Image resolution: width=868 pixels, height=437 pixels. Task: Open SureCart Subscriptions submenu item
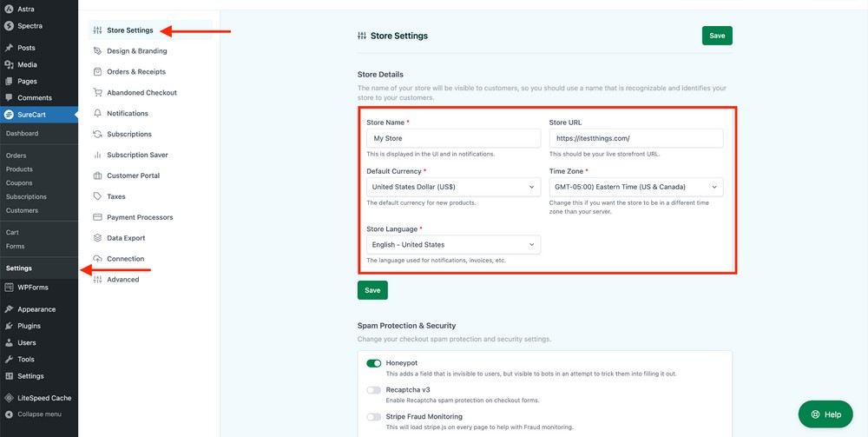click(x=26, y=196)
